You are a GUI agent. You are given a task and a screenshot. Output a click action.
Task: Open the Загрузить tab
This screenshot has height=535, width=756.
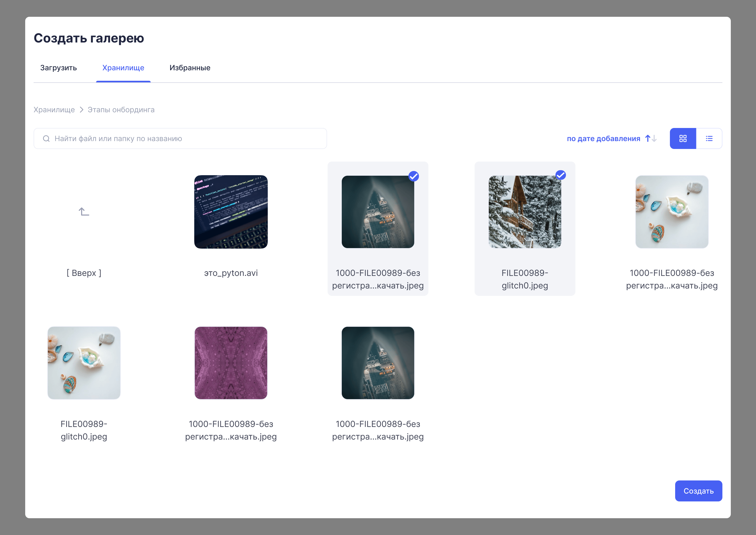(58, 68)
